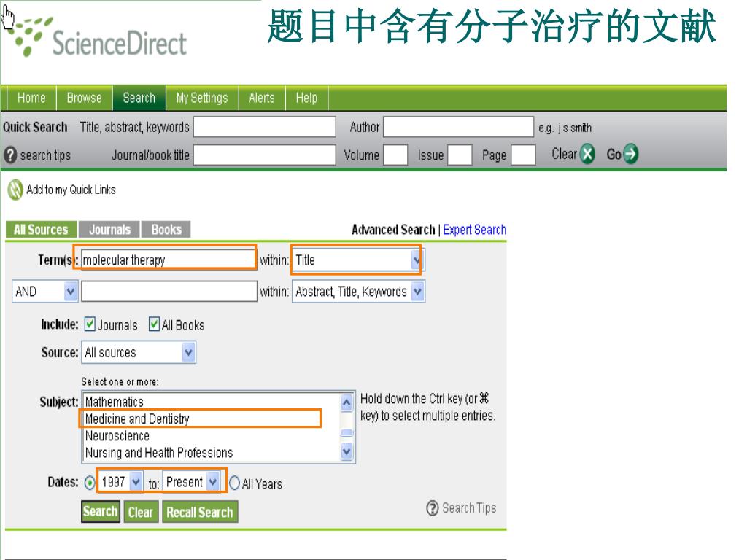Select the date range radio button
747x560 pixels.
click(90, 483)
